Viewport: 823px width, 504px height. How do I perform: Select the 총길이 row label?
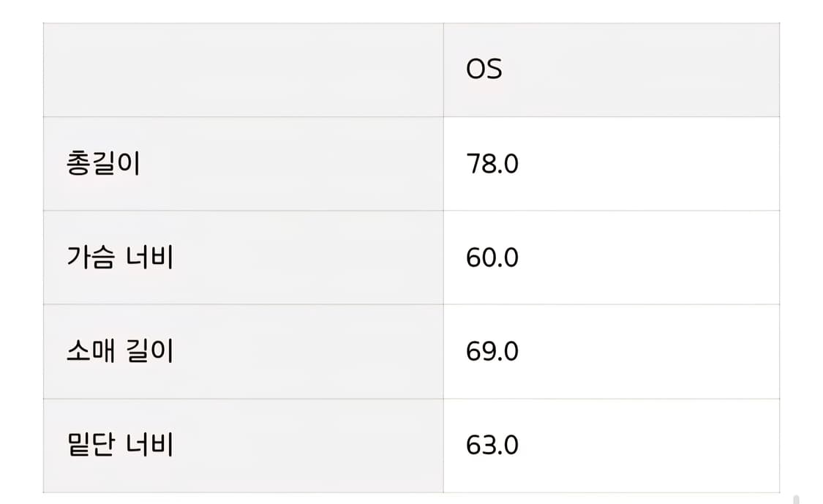click(103, 164)
